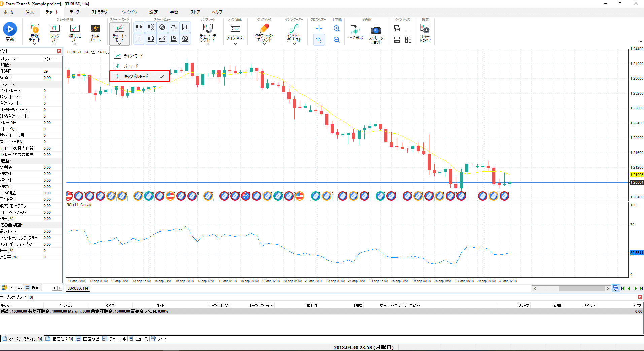This screenshot has width=644, height=351.
Task: Open the チャート設定 chart settings icon
Action: (425, 30)
